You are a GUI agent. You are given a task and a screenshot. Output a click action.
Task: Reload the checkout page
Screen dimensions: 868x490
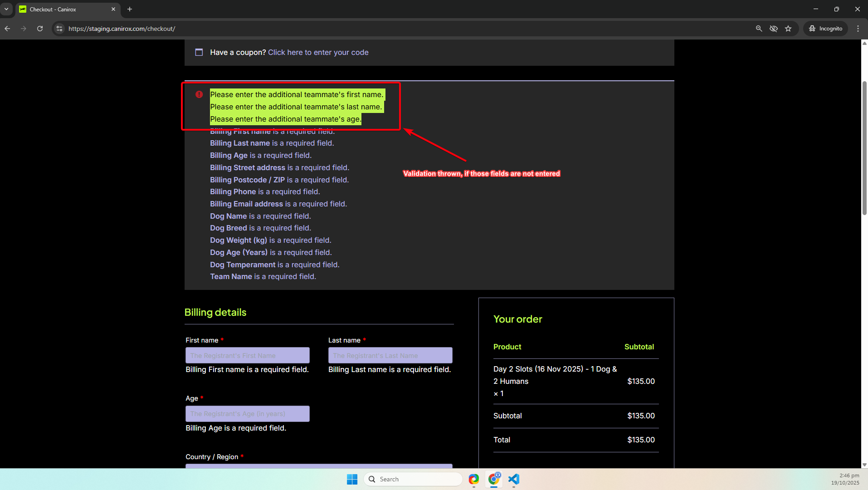click(40, 29)
